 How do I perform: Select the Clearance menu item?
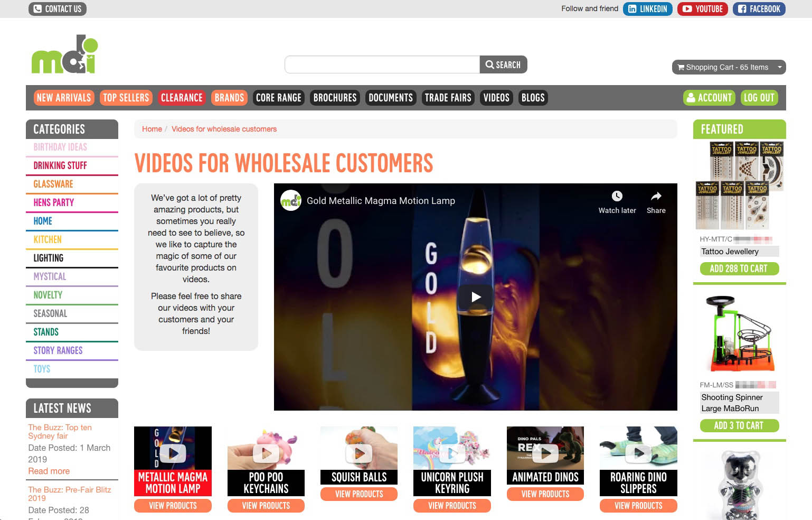tap(182, 98)
